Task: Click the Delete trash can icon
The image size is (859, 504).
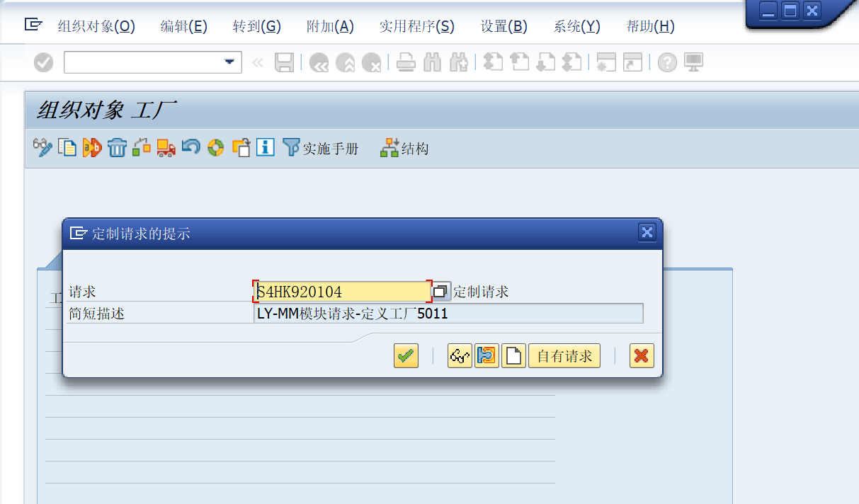Action: pos(117,148)
